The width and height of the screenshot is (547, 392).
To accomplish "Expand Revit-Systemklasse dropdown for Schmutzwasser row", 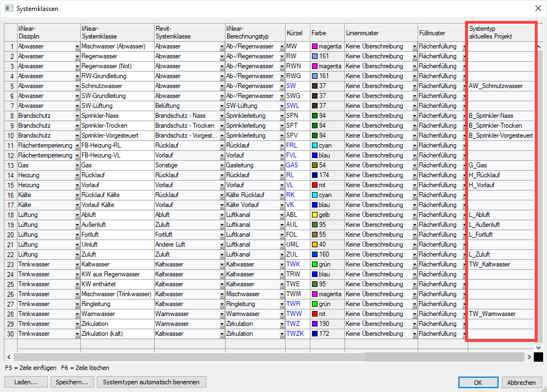I will click(222, 86).
